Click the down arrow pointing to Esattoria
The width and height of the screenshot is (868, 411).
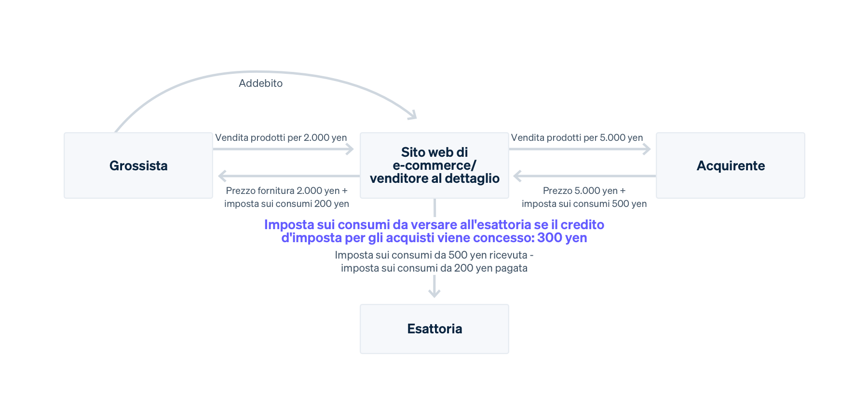[x=434, y=288]
